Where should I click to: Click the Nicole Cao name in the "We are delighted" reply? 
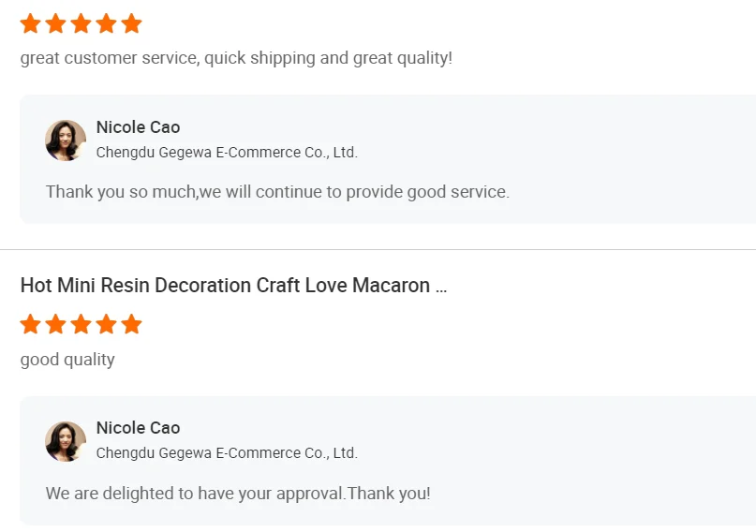(138, 428)
